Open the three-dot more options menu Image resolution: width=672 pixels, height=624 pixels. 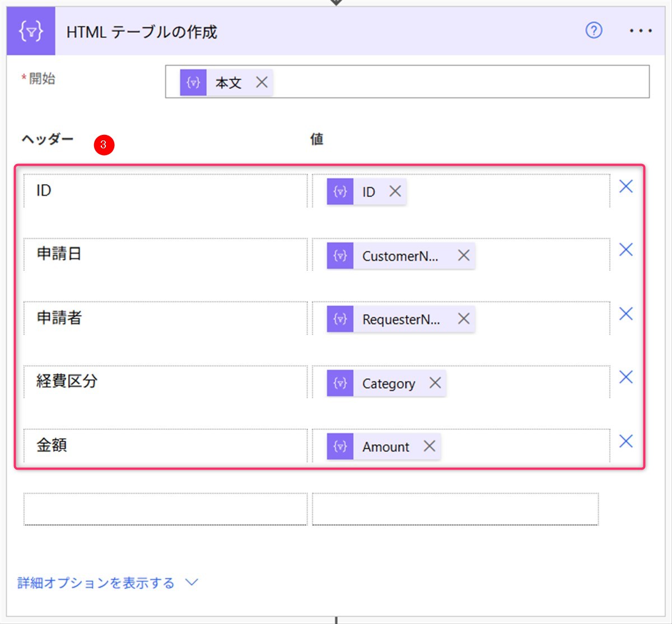[641, 31]
